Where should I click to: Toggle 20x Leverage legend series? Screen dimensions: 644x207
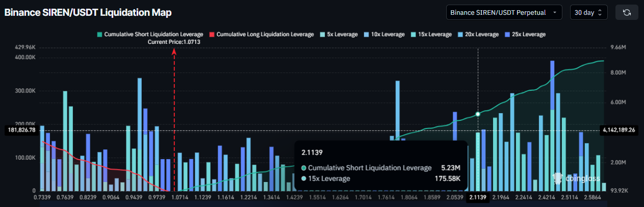pyautogui.click(x=479, y=34)
